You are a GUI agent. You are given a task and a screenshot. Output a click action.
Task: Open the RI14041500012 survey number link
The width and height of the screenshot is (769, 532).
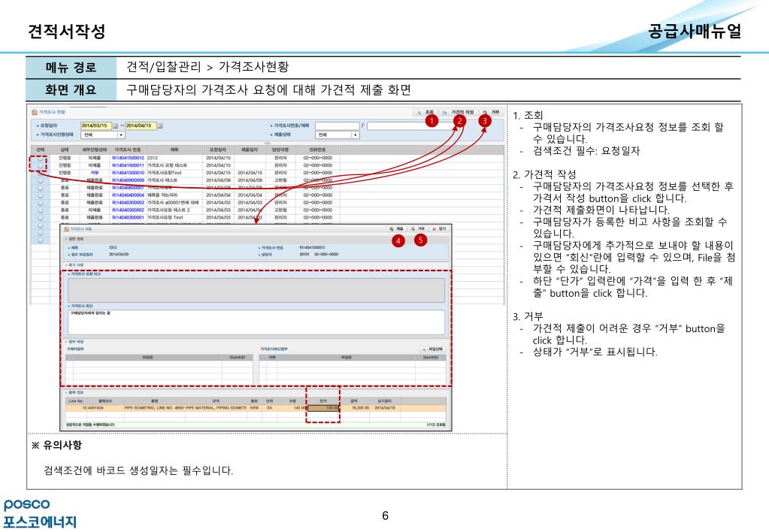tap(128, 158)
